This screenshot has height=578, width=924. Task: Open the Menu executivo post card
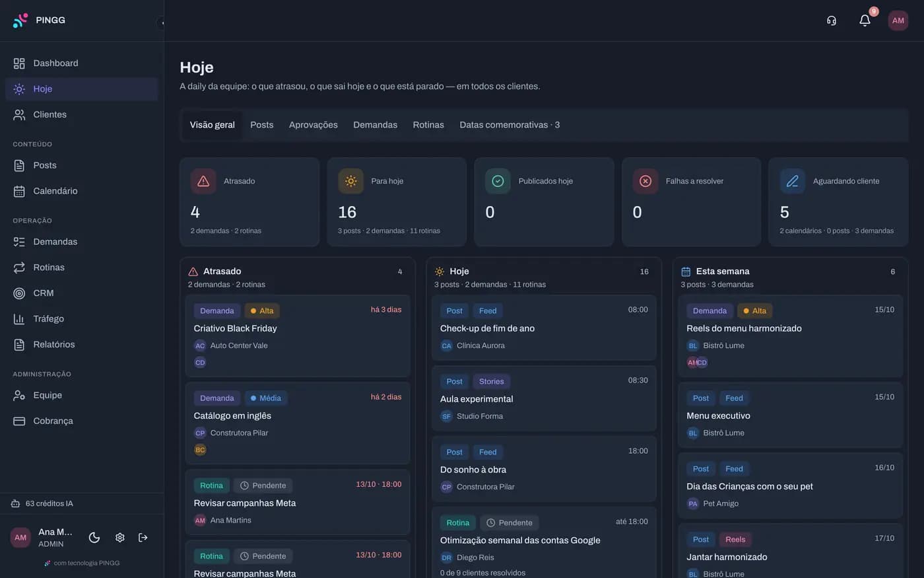click(790, 415)
